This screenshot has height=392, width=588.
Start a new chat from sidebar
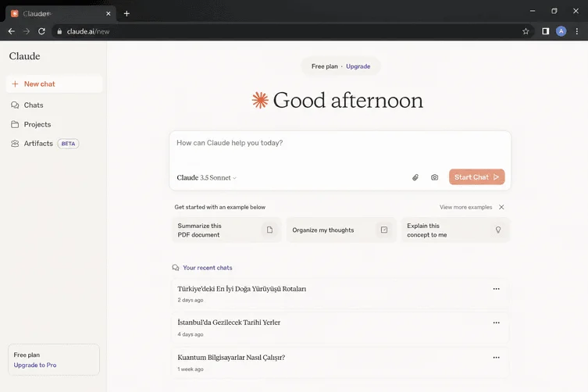(54, 84)
